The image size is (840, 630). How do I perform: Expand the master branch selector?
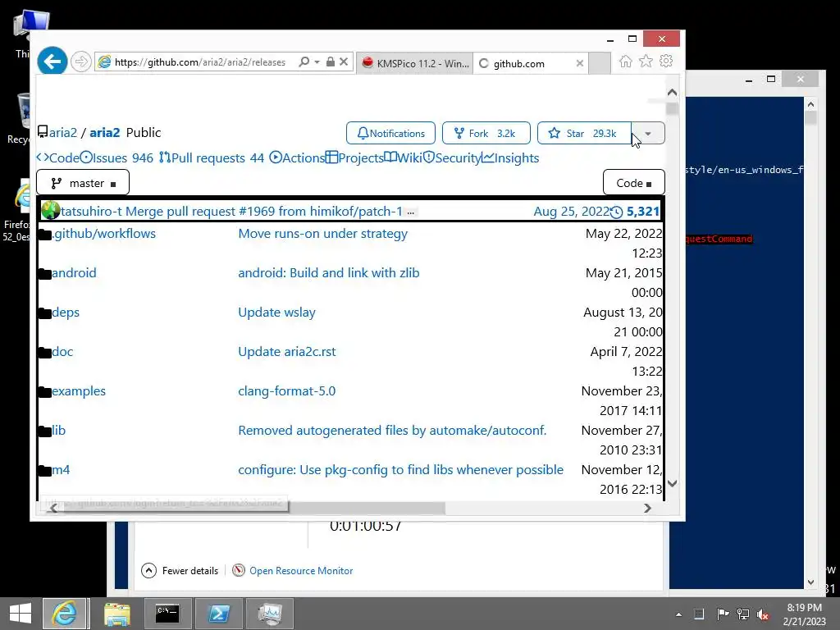click(x=83, y=183)
